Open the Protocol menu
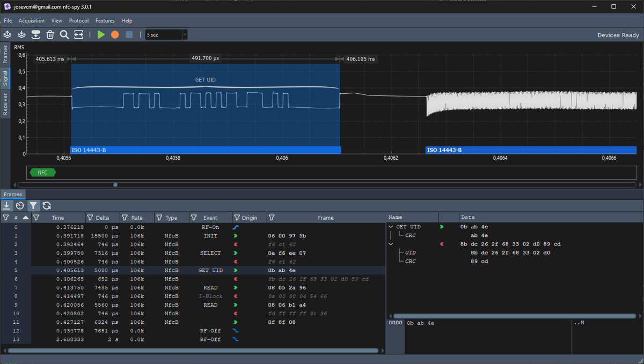Screen dimensions: 644x364 [79, 21]
